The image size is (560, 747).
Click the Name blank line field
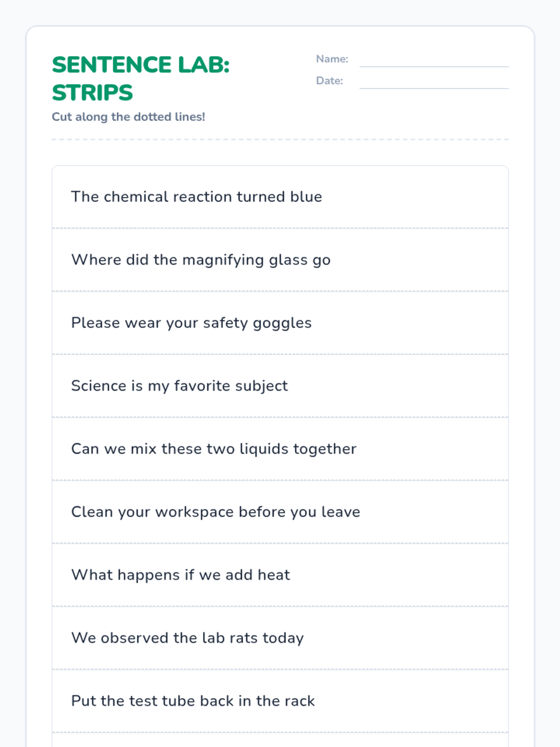pyautogui.click(x=434, y=61)
